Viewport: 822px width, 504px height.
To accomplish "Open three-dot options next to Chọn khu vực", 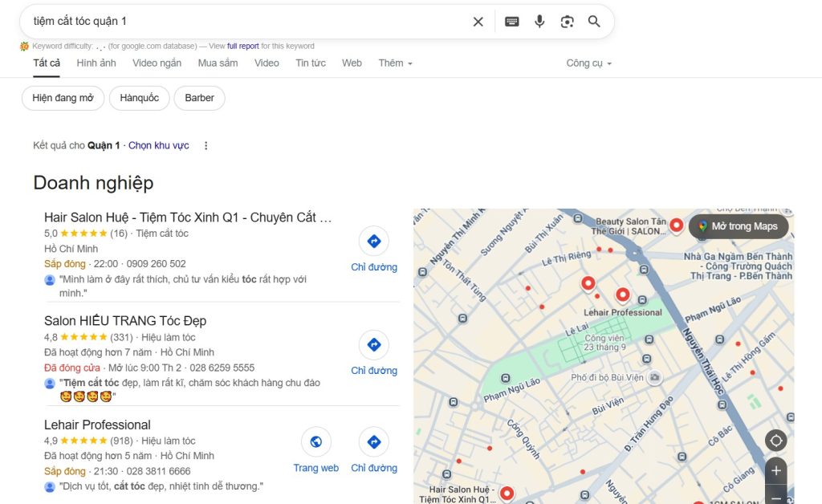I will 206,145.
